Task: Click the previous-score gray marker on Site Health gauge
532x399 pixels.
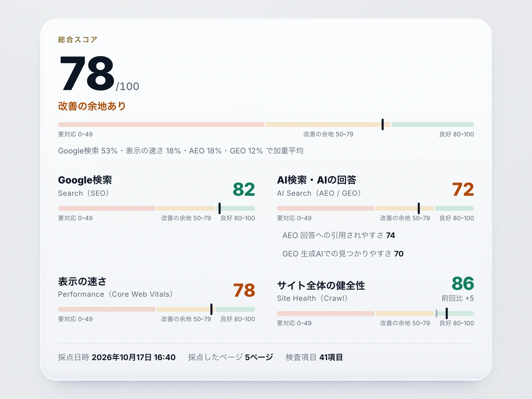Action: click(436, 313)
